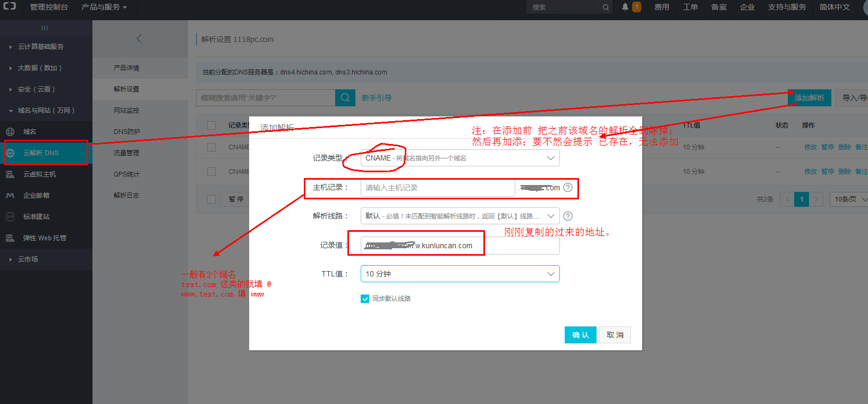The width and height of the screenshot is (868, 404).
Task: Click the help icon beside resolution line
Action: [x=568, y=216]
